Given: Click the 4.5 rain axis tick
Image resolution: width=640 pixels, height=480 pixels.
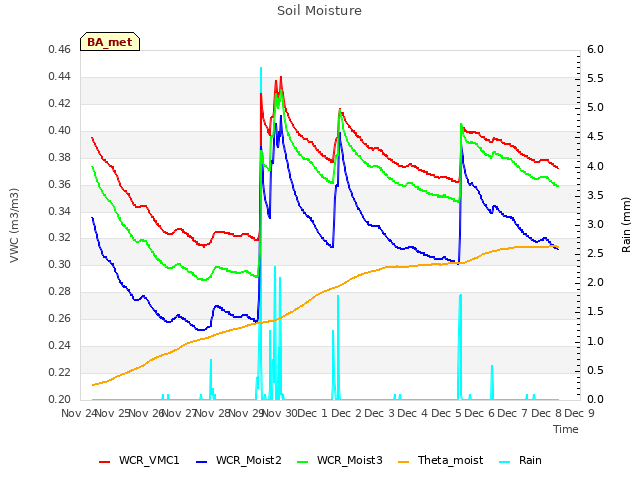Looking at the screenshot, I should (595, 137).
